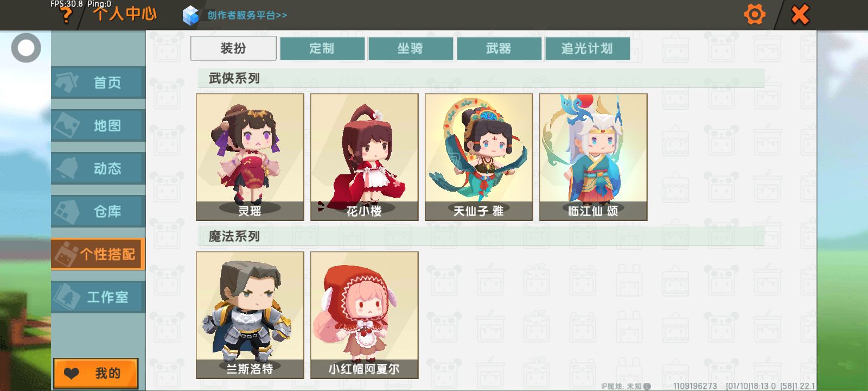This screenshot has width=868, height=391.
Task: Pick the 小红帽阿夏尔 costume card
Action: (365, 315)
